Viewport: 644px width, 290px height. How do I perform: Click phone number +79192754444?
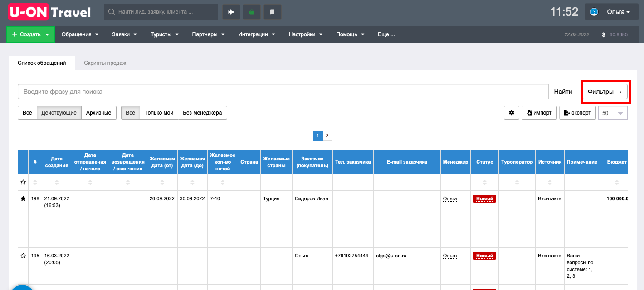[351, 256]
